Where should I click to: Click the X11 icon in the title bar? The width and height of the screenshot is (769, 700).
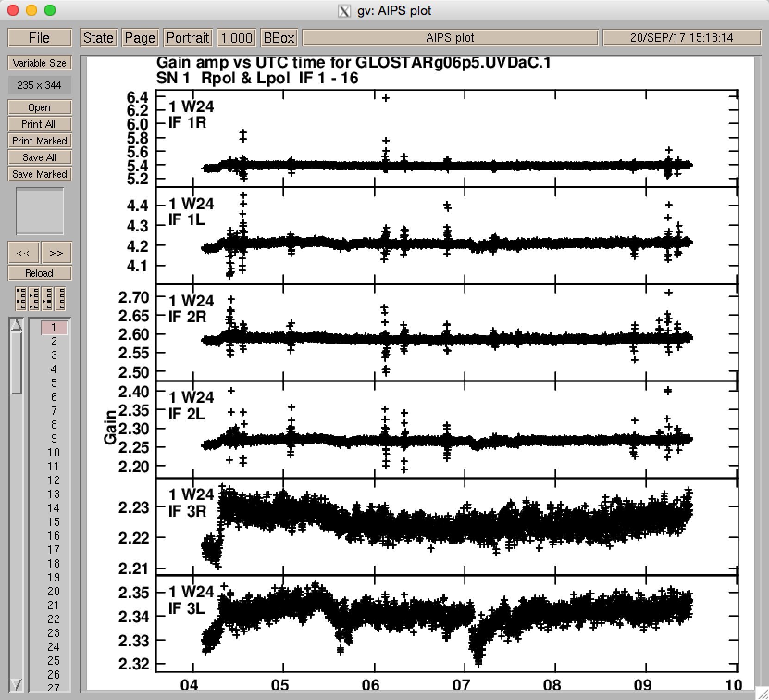point(344,11)
